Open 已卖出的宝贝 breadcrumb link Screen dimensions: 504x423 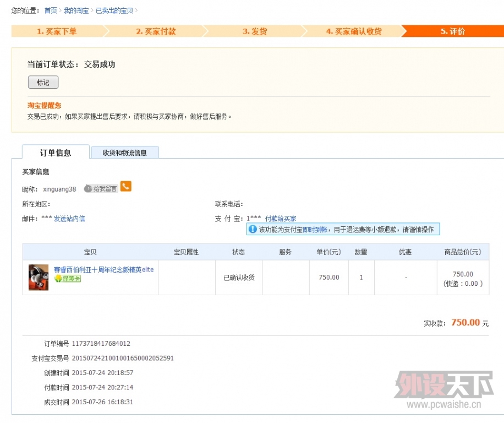114,10
